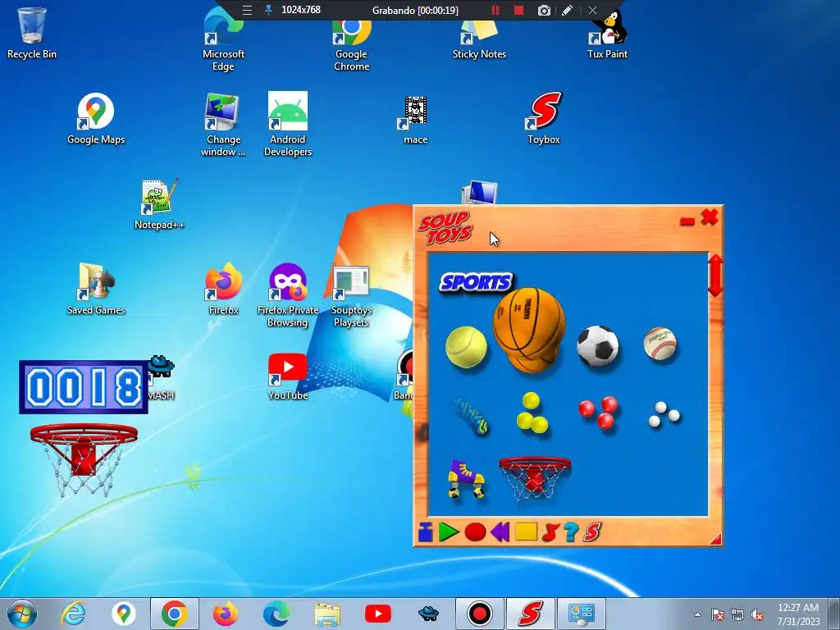Toggle the recorder pin icon
Screen dimensions: 840x630
269,10
